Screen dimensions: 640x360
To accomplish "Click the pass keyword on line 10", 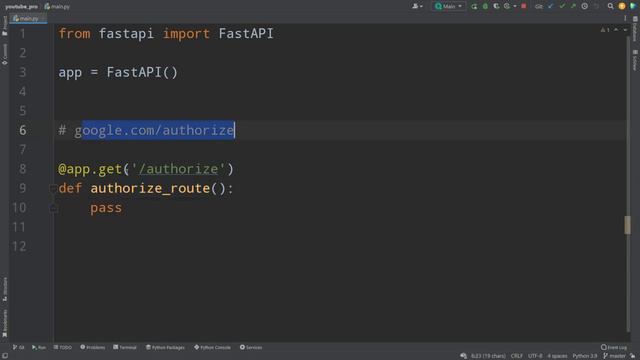I will point(106,208).
